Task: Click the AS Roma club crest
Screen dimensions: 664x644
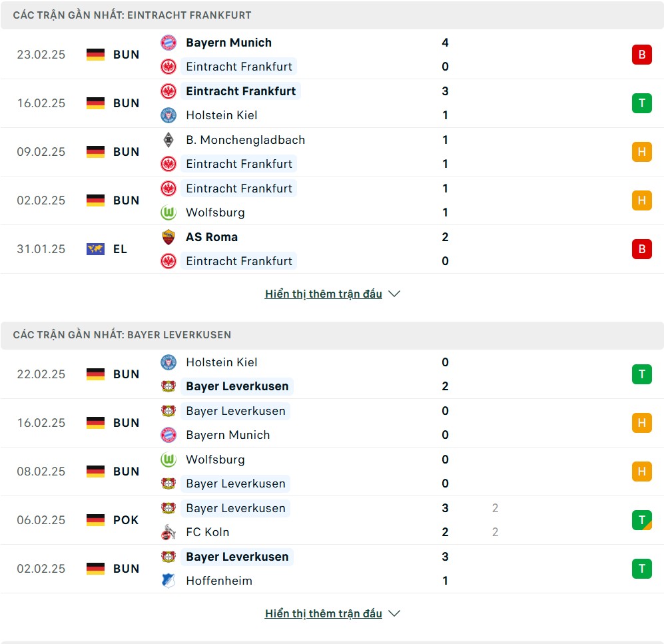Action: pyautogui.click(x=168, y=237)
